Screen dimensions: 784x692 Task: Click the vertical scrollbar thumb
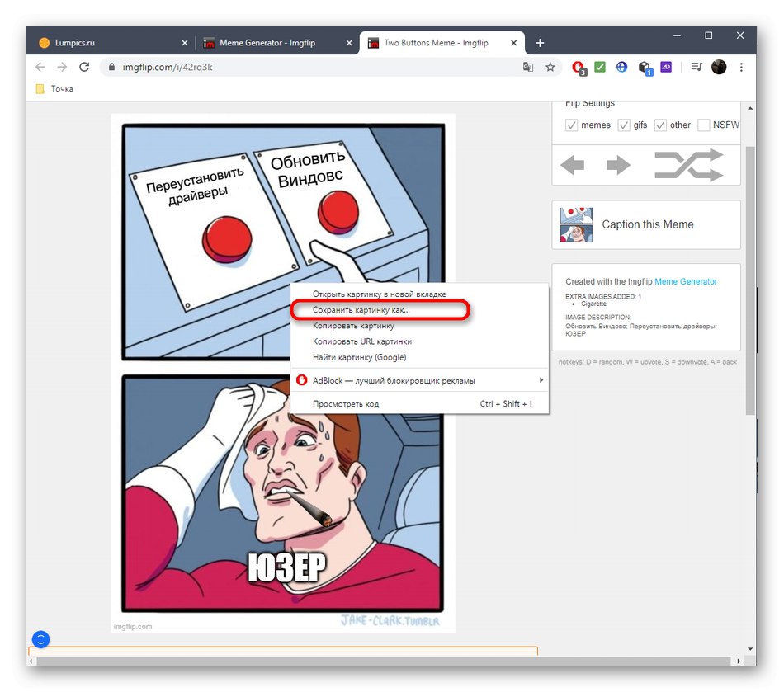click(x=750, y=280)
